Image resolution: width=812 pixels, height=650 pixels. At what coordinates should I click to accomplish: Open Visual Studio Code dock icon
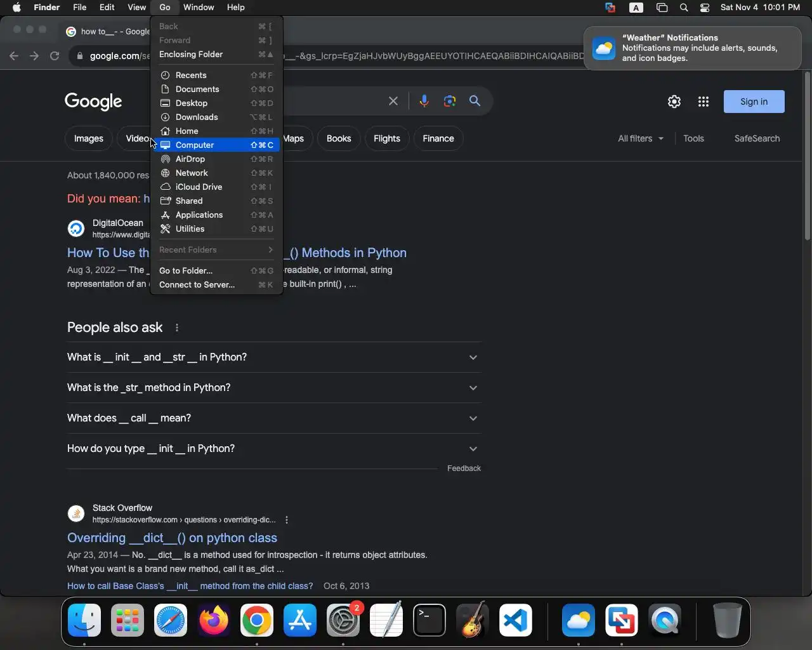tap(516, 620)
